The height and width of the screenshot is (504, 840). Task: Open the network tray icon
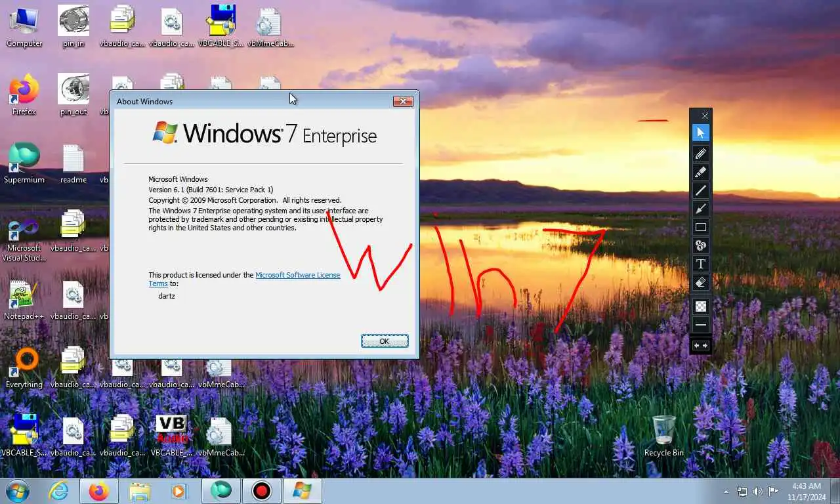coord(742,492)
